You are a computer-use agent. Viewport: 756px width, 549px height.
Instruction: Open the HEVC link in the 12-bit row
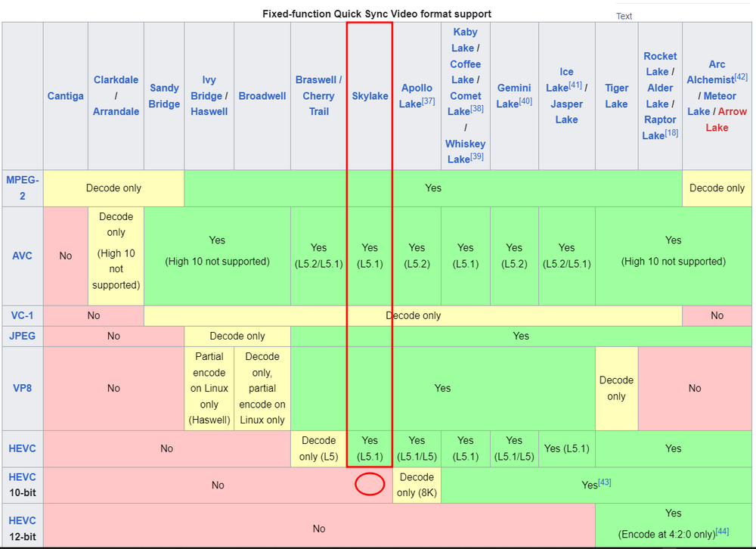pos(22,520)
